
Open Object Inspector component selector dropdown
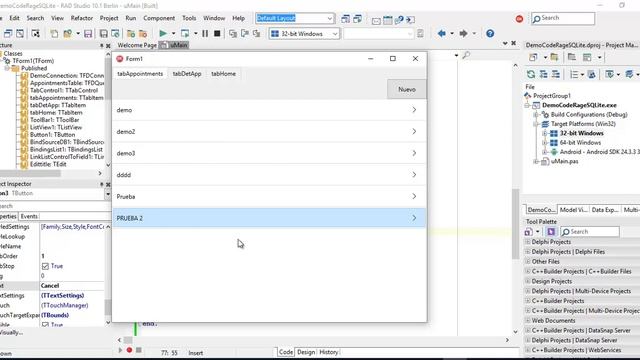tap(108, 193)
